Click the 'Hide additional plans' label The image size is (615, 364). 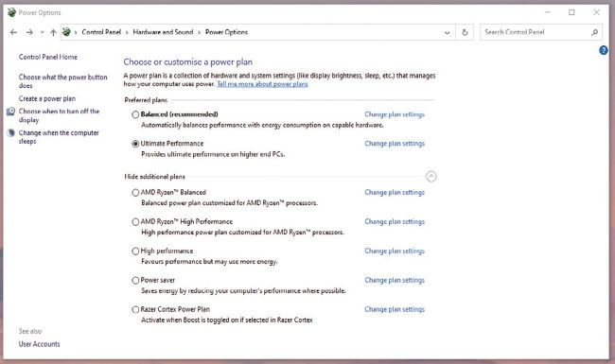pos(154,177)
